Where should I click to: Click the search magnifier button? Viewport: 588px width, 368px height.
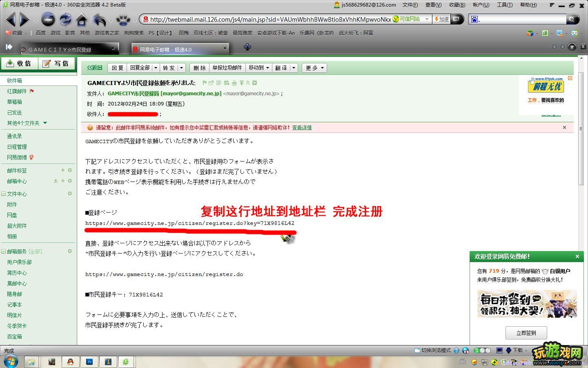[573, 19]
